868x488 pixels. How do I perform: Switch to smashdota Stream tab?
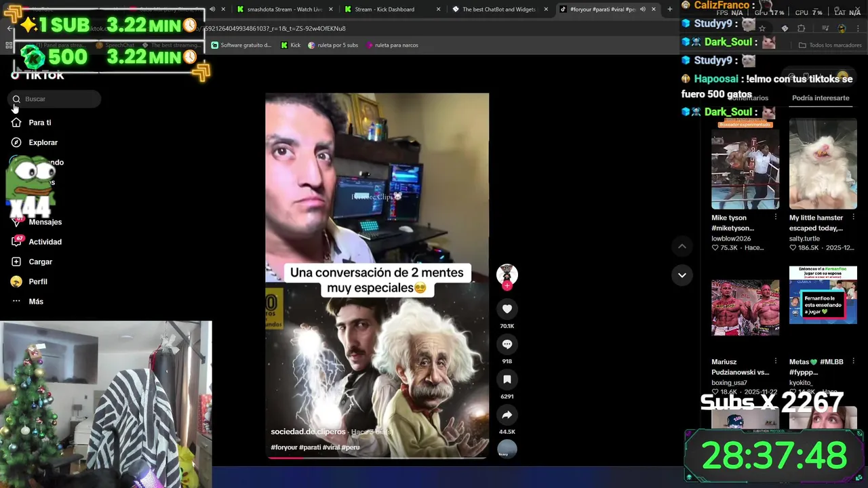click(285, 9)
